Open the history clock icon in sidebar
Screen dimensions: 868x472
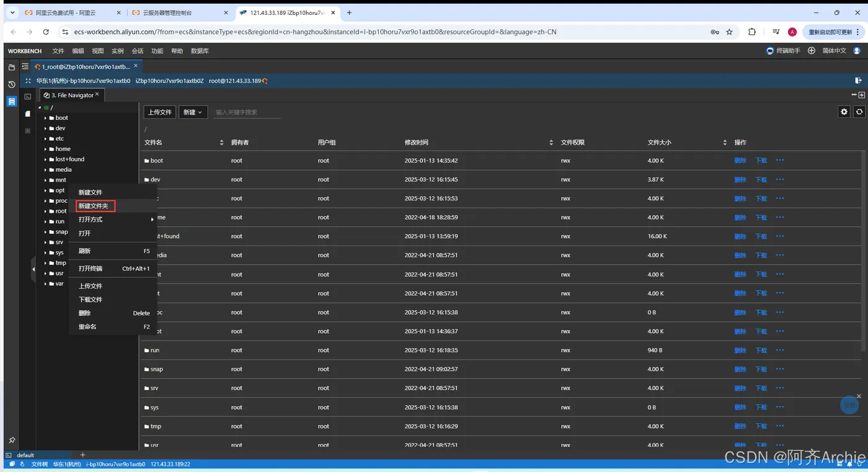click(11, 84)
